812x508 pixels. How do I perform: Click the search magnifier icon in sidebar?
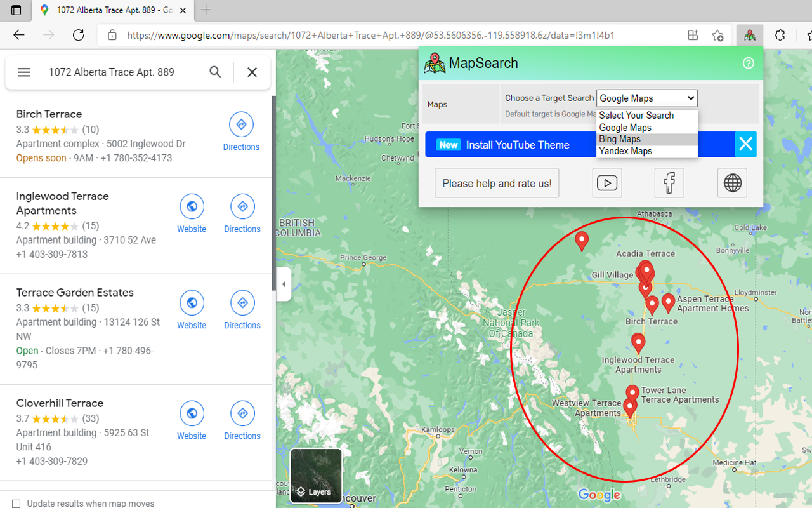(x=215, y=72)
